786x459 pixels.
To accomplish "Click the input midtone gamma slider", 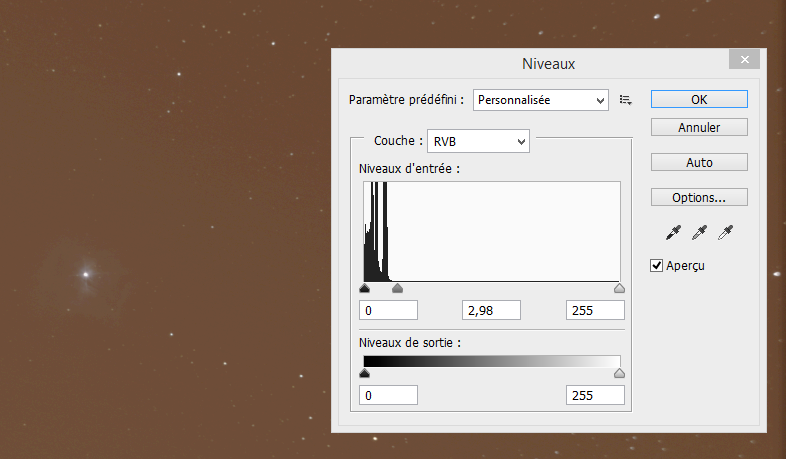I will coord(398,288).
